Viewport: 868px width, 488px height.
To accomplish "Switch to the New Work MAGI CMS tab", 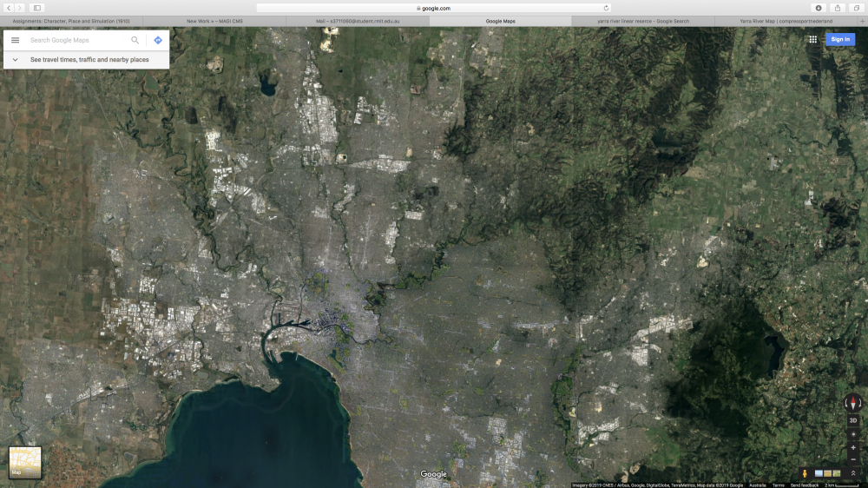I will point(214,21).
